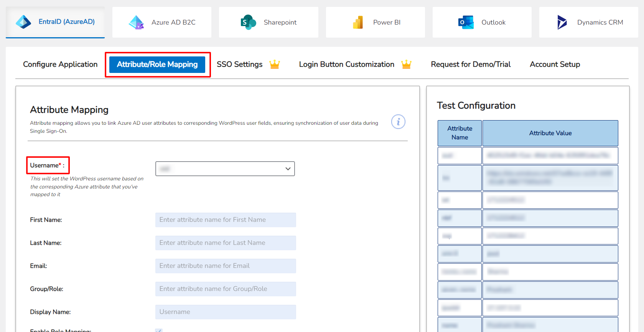Open the Attribute Mapping info icon
The height and width of the screenshot is (332, 644).
point(398,122)
